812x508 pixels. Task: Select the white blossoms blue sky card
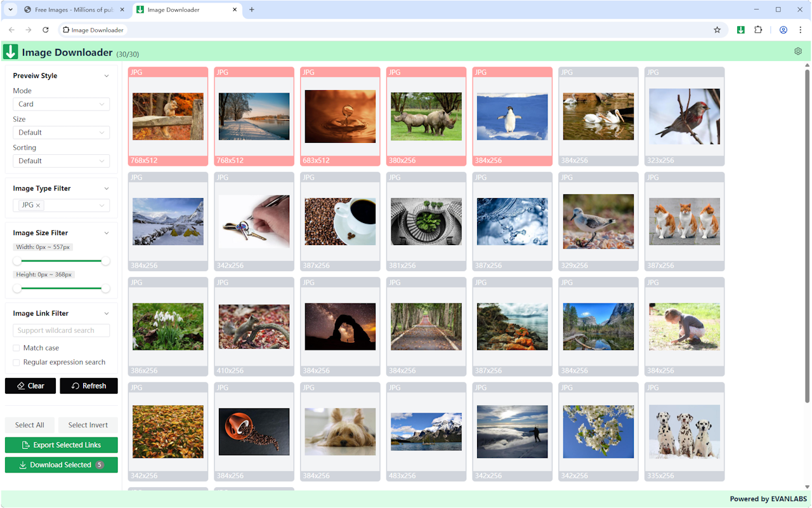click(x=599, y=432)
